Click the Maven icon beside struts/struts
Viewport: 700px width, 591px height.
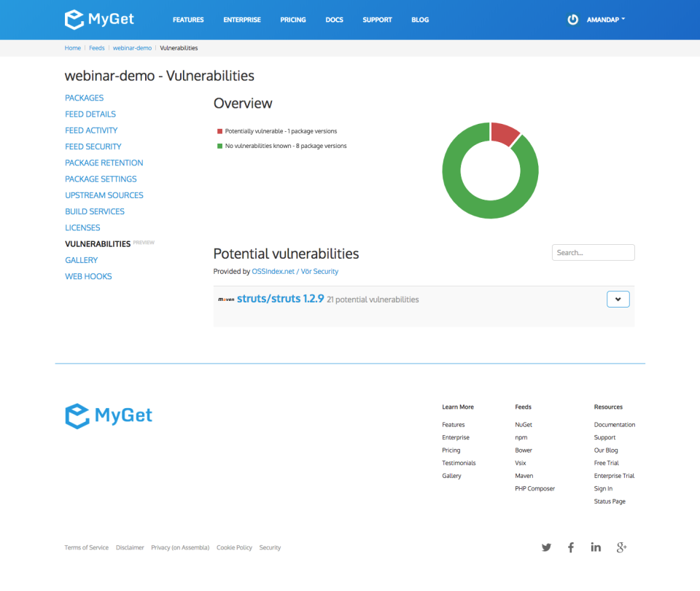227,299
